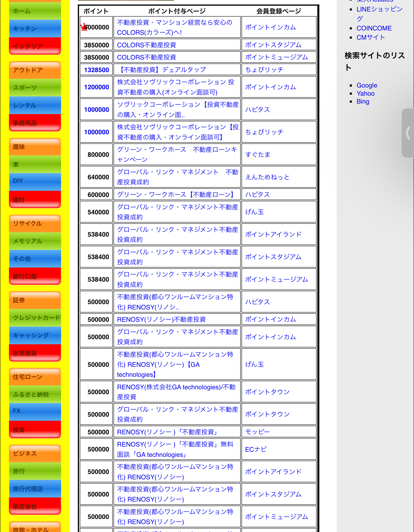Open the RENOSY(リノシー)「不動産投資」無料面談 link
The width and height of the screenshot is (414, 532).
[175, 449]
